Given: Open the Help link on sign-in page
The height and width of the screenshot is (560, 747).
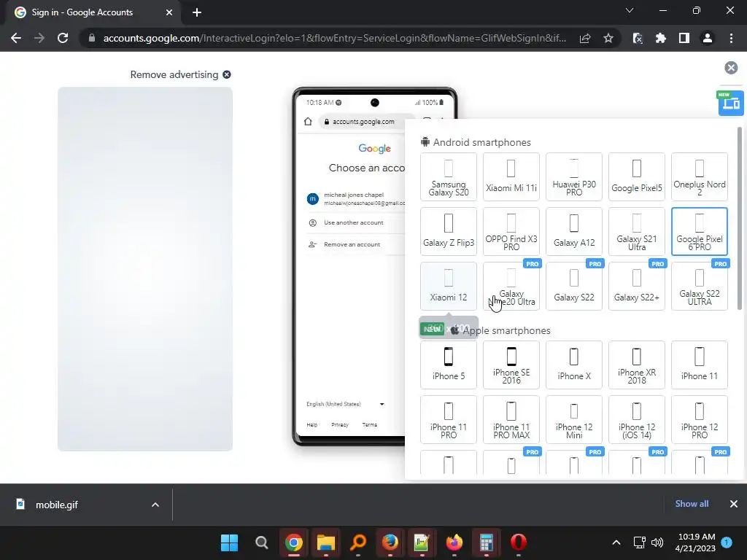Looking at the screenshot, I should point(312,425).
